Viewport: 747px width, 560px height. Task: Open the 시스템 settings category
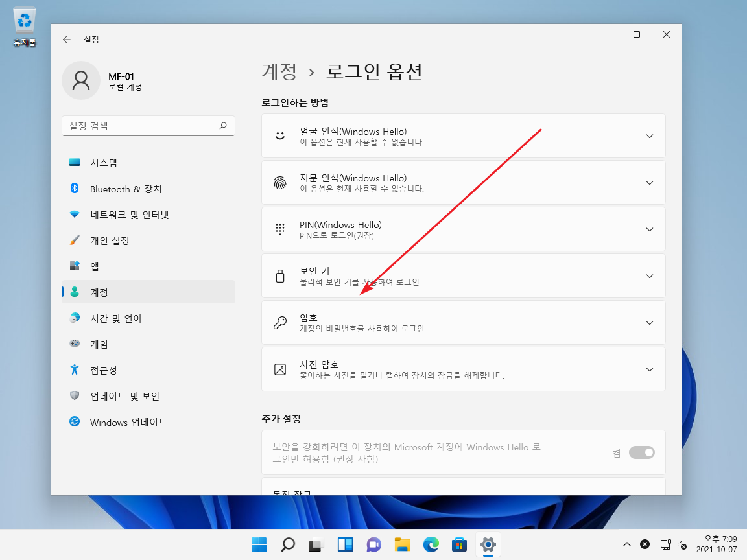pos(148,163)
